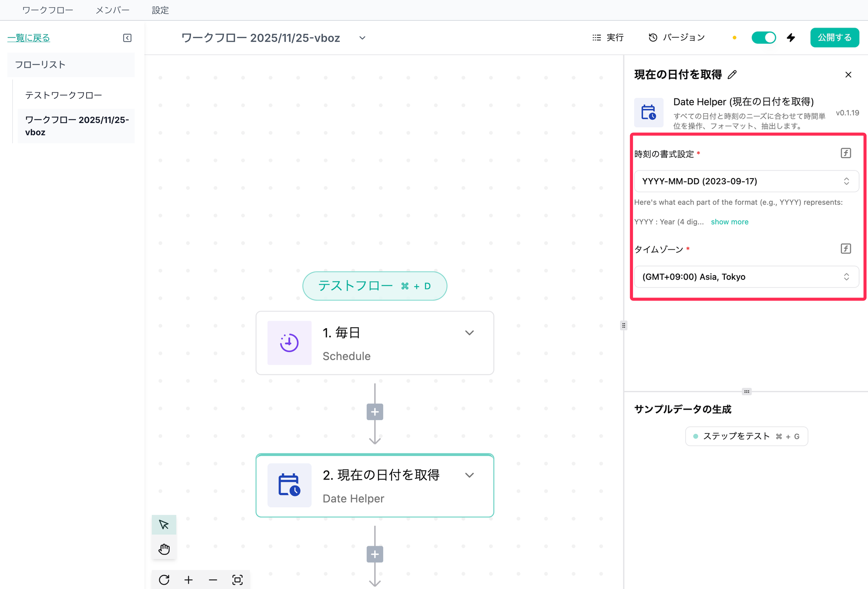This screenshot has width=868, height=589.
Task: Click the canvas refresh icon
Action: [x=164, y=580]
